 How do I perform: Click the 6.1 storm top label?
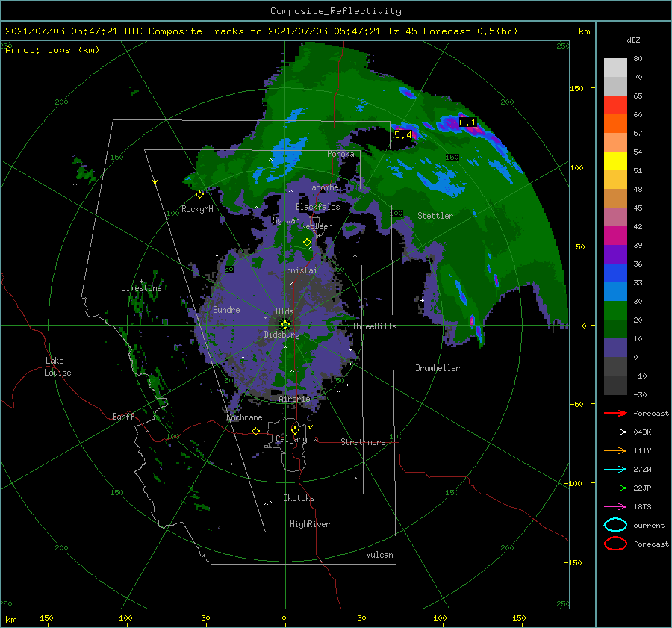pyautogui.click(x=467, y=122)
